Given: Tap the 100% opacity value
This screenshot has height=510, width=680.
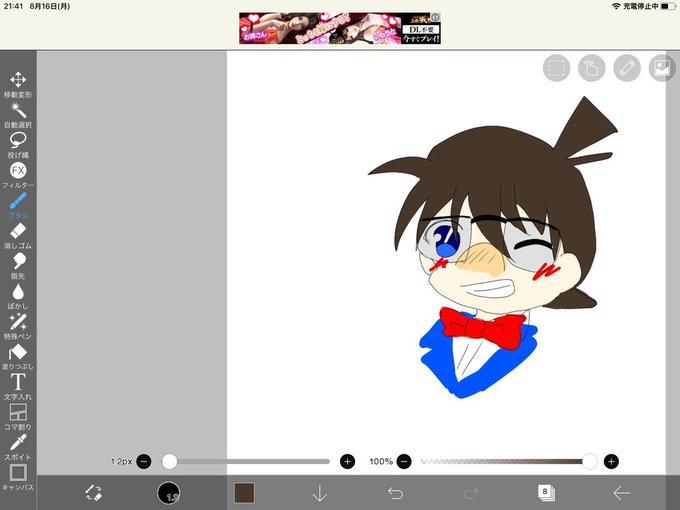Looking at the screenshot, I should (381, 461).
